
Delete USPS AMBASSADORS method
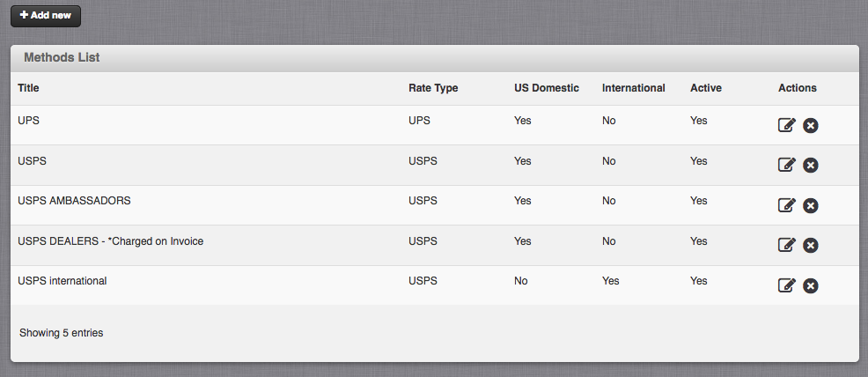[811, 206]
